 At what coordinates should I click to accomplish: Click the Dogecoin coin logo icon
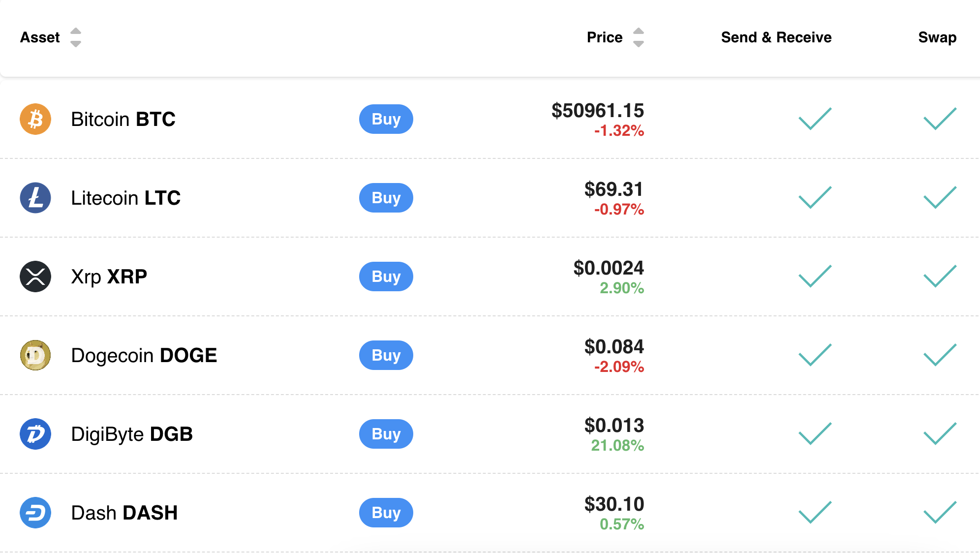click(x=35, y=355)
